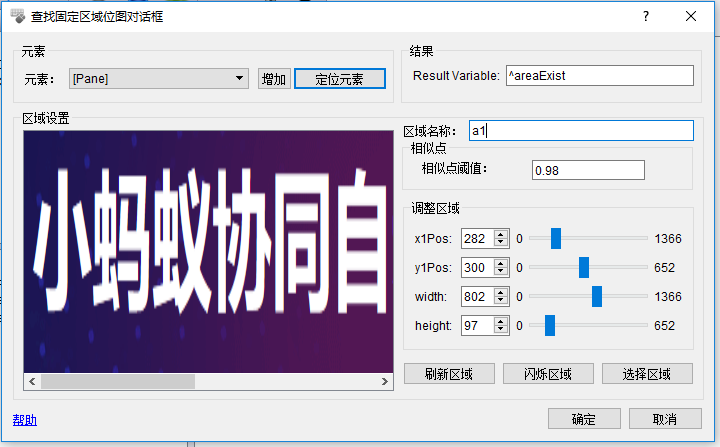The image size is (720, 447).
Task: Click the y1Pos value field
Action: 478,267
